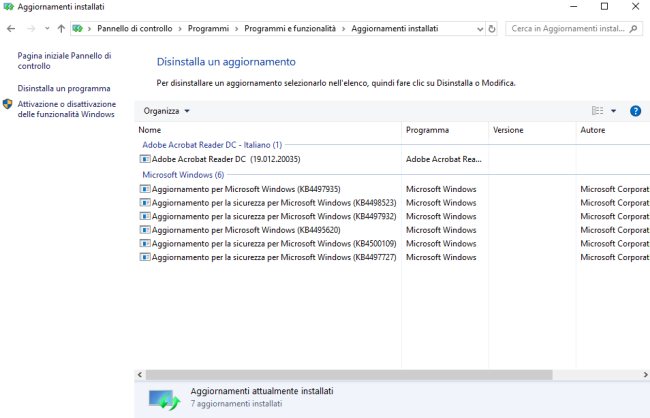Select security update KB4500109
650x418 pixels.
tap(274, 244)
